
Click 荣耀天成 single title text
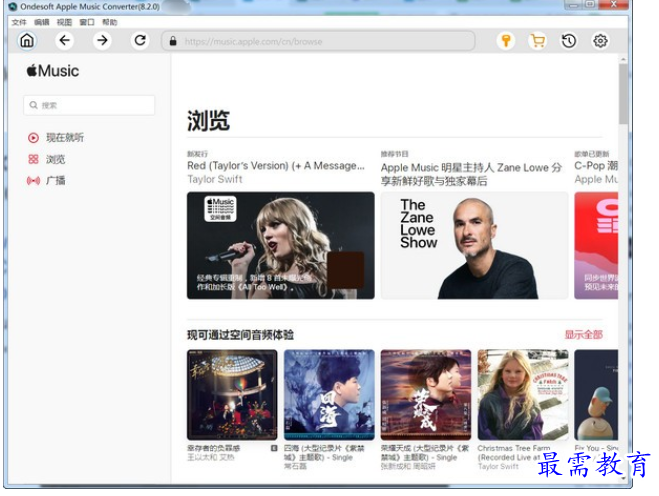coord(425,453)
